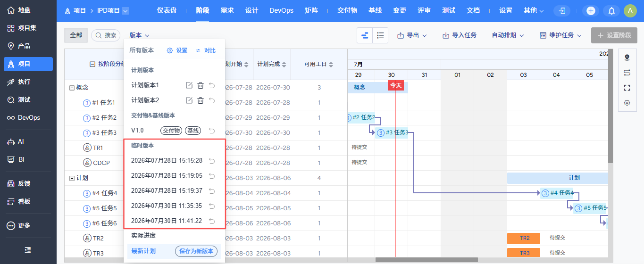This screenshot has width=644, height=264.
Task: Click the horizontal Gantt scrollbar
Action: 427,260
